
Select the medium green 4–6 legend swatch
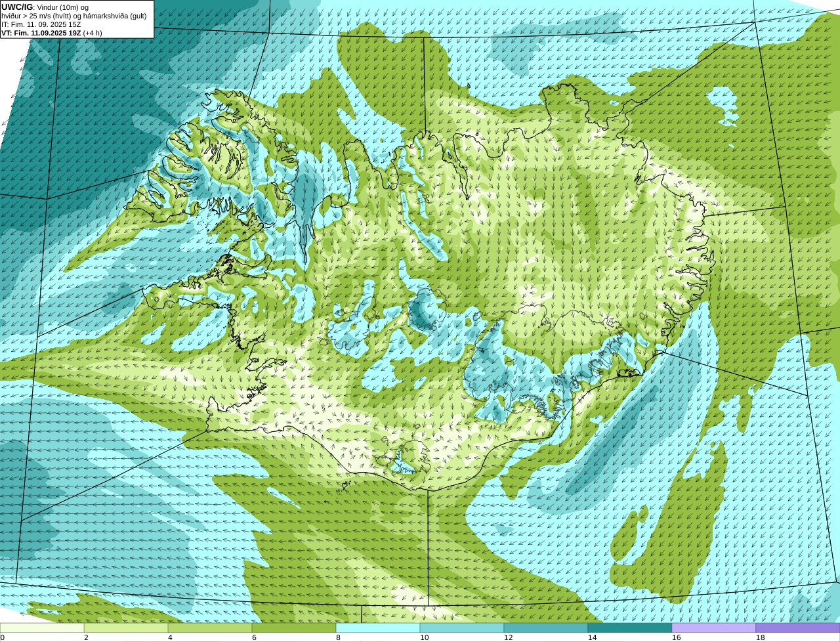(x=210, y=628)
